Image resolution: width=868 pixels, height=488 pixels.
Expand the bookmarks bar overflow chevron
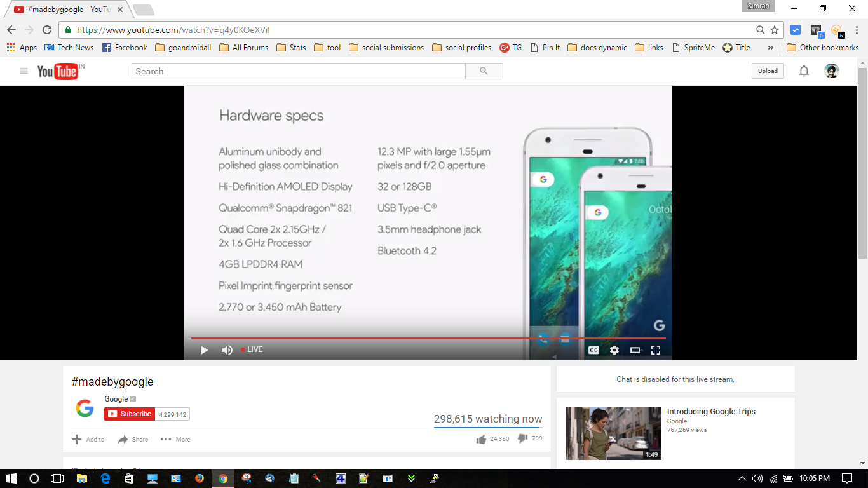(x=771, y=48)
